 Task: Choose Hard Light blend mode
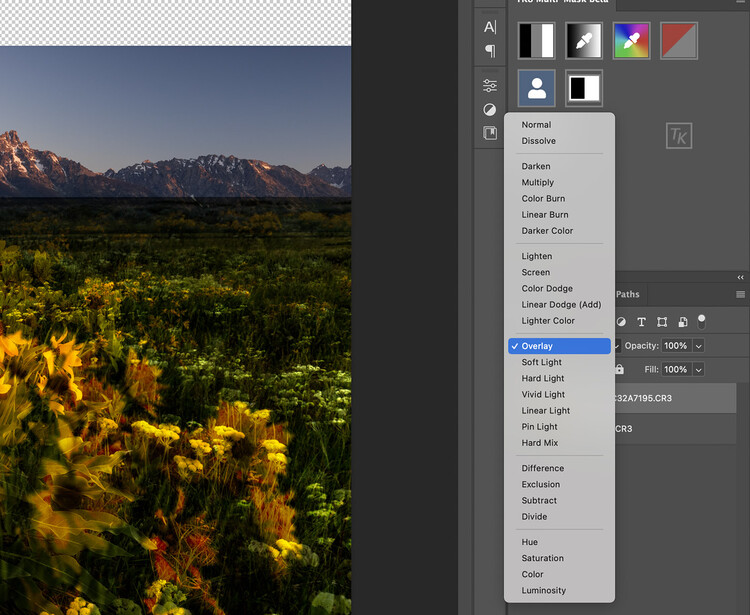click(543, 378)
